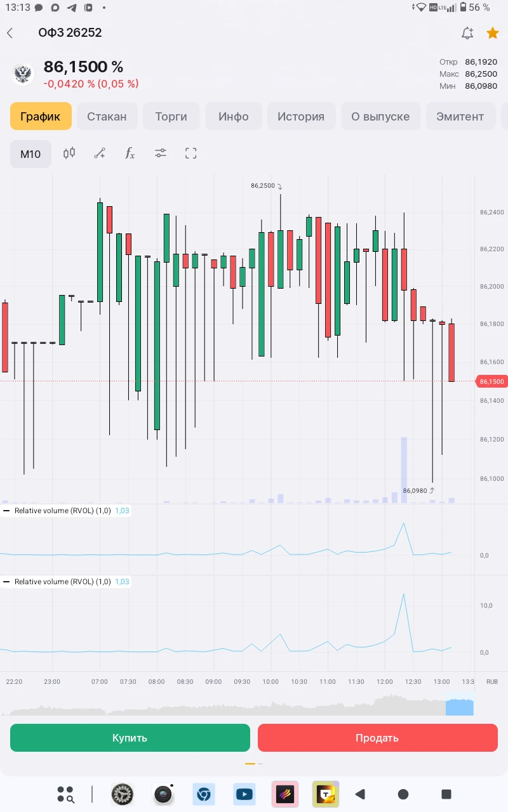
Task: Go back using the top-left arrow
Action: (x=10, y=33)
